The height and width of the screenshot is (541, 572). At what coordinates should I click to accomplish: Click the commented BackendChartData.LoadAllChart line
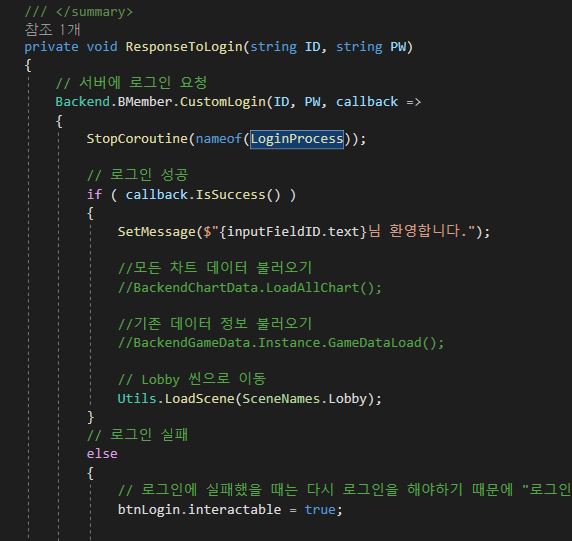250,287
